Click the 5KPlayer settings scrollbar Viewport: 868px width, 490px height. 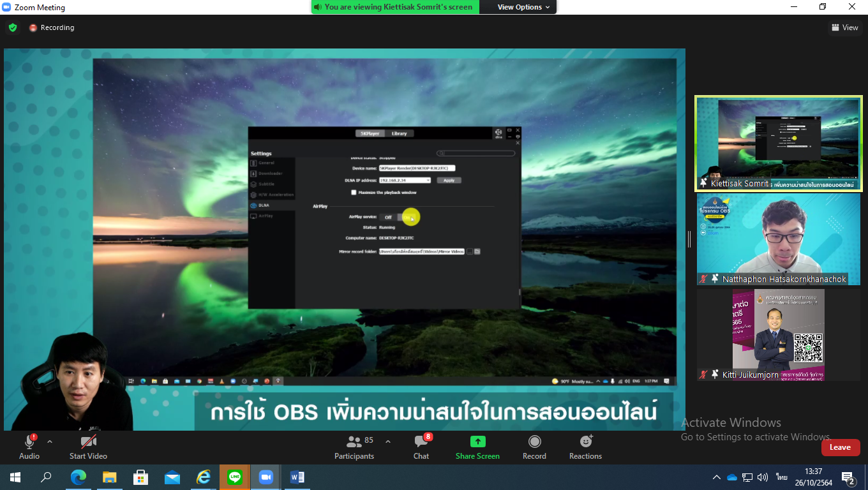click(x=520, y=292)
